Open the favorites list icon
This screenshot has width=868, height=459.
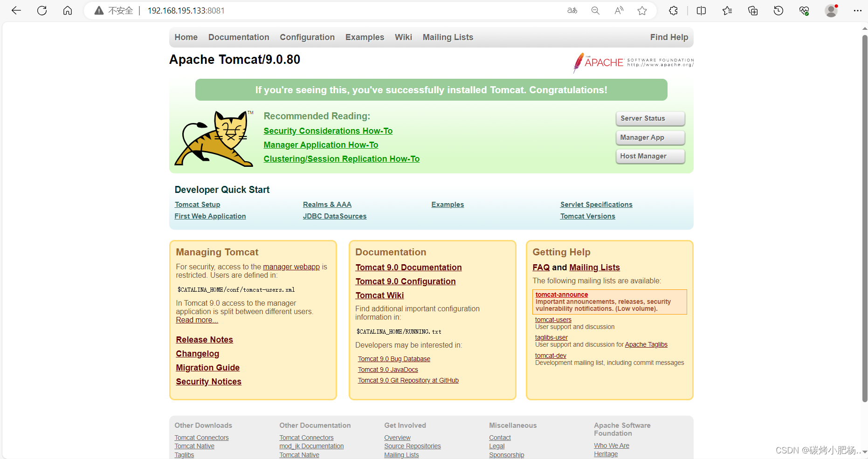[727, 11]
